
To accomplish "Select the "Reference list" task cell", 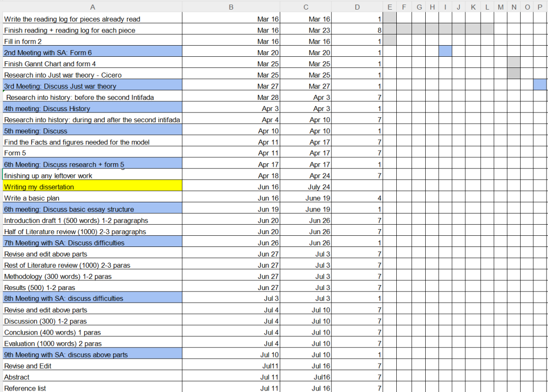I will click(x=92, y=388).
